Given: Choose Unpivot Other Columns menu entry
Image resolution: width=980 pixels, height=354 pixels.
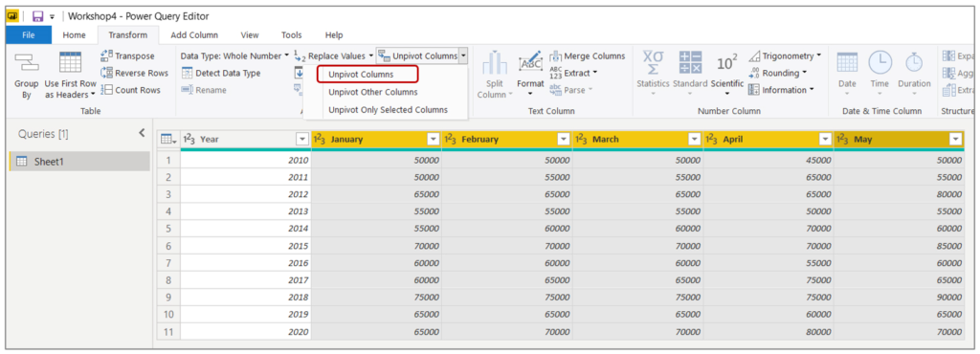Looking at the screenshot, I should 373,92.
